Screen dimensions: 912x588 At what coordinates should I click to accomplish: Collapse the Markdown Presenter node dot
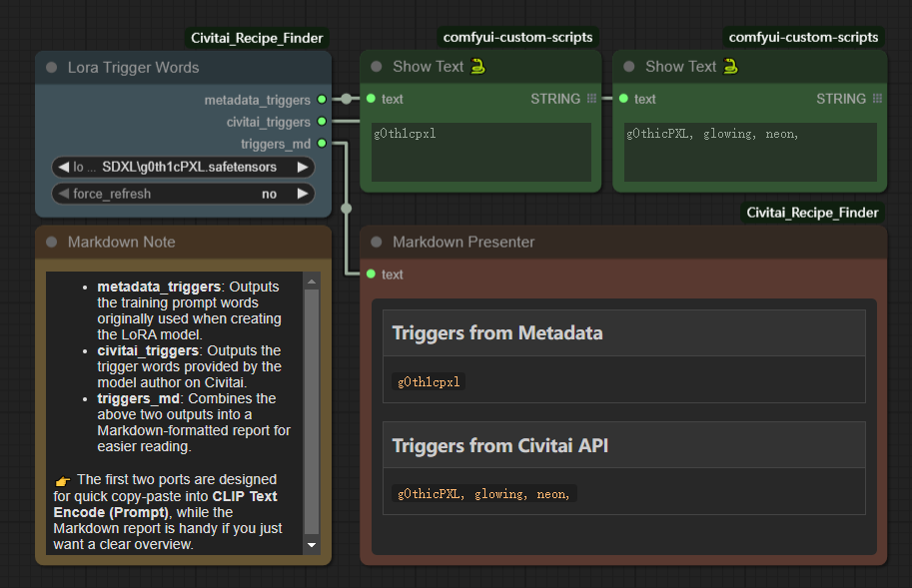point(377,242)
